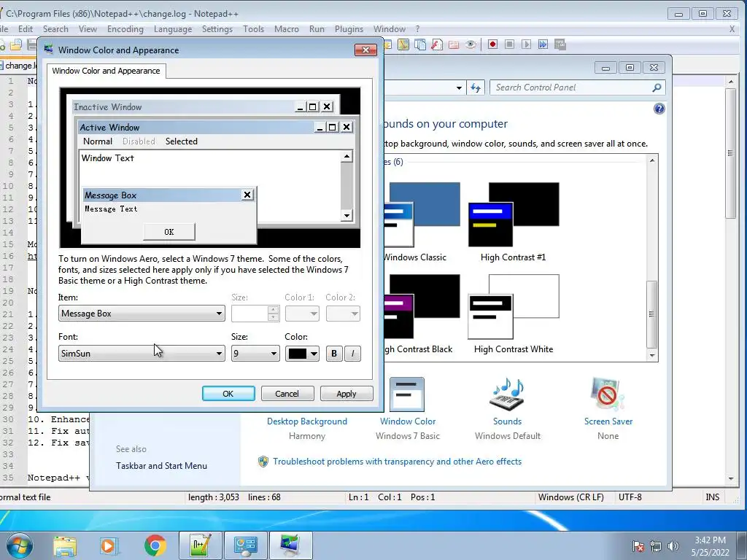Click the Action Center flag tray icon
This screenshot has height=560, width=747.
638,546
